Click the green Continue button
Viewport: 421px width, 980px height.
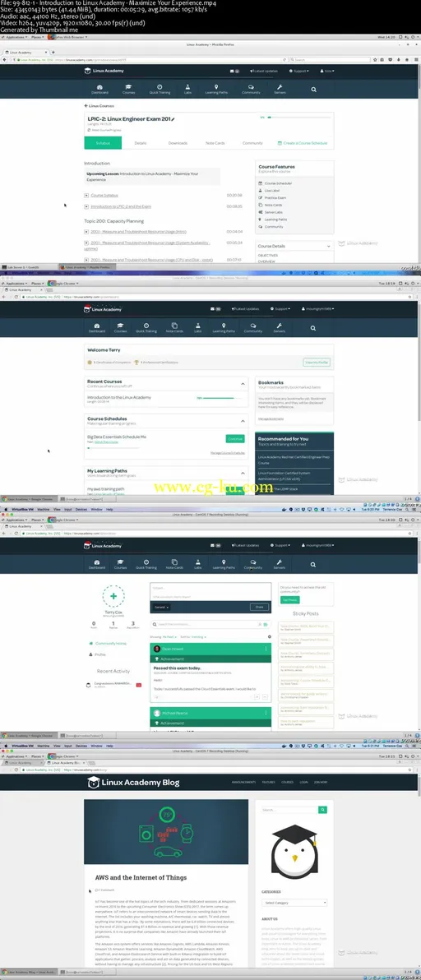point(235,439)
